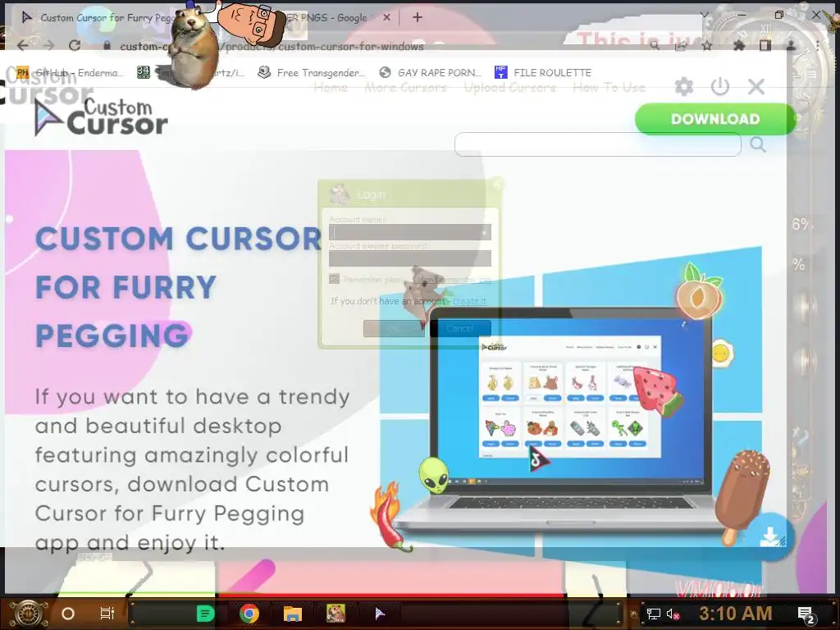Open File Explorer from the taskbar
Viewport: 840px width, 630px height.
[x=293, y=614]
